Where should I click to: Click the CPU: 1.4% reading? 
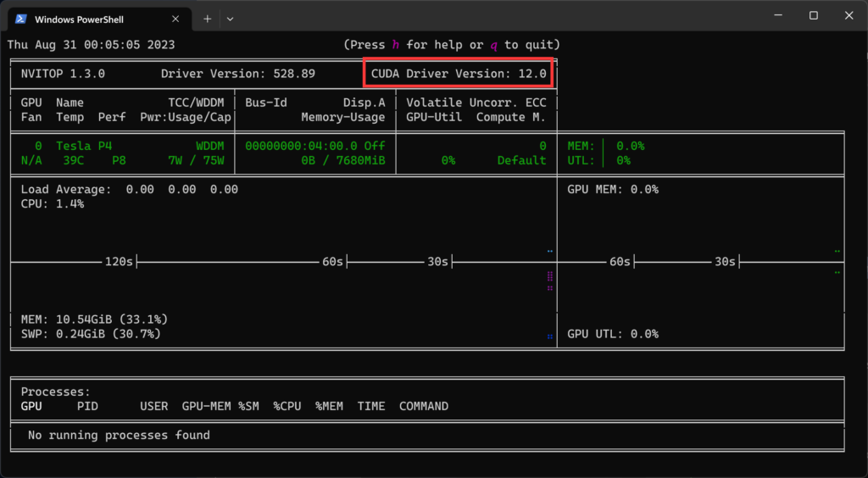point(53,203)
